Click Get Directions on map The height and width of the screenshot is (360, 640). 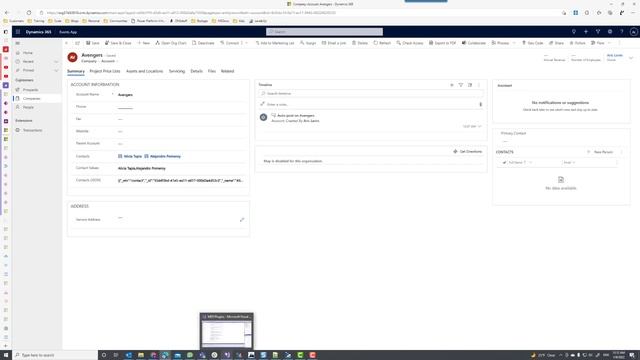(468, 151)
